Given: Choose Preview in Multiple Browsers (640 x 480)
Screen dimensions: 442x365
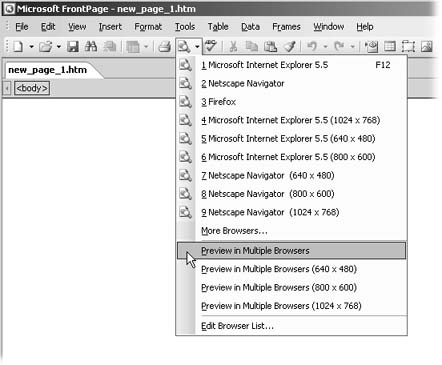Looking at the screenshot, I should pyautogui.click(x=291, y=269).
